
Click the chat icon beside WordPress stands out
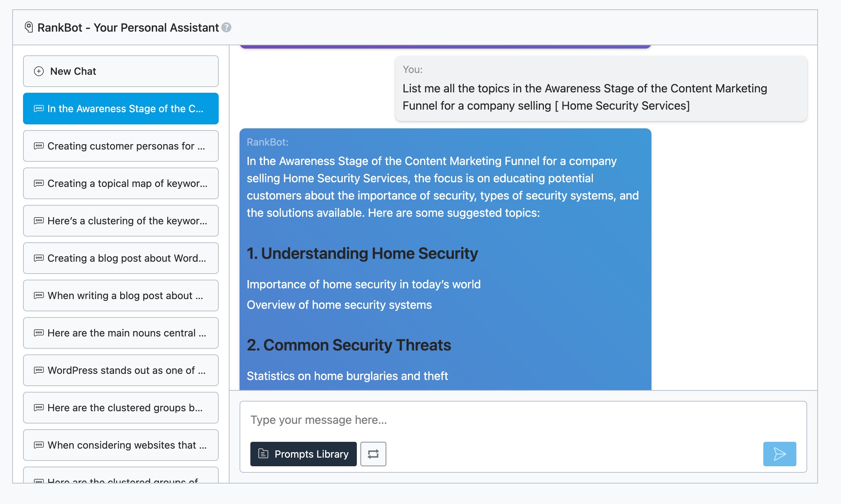click(x=39, y=370)
